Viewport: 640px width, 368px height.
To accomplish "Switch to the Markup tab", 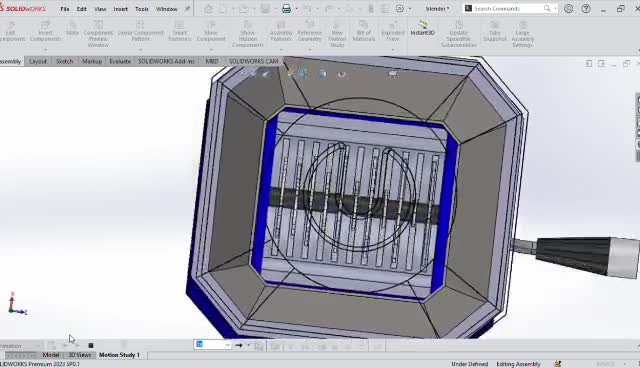I will click(92, 61).
